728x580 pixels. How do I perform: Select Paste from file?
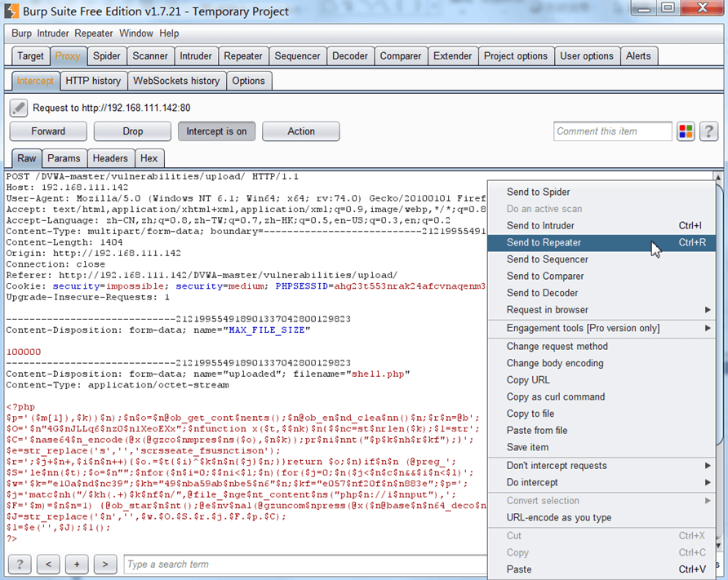[601, 430]
